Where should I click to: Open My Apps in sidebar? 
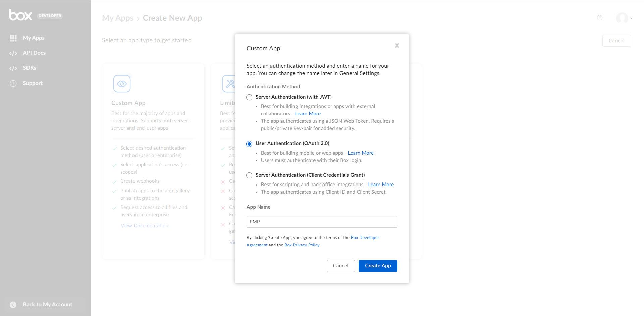[34, 38]
